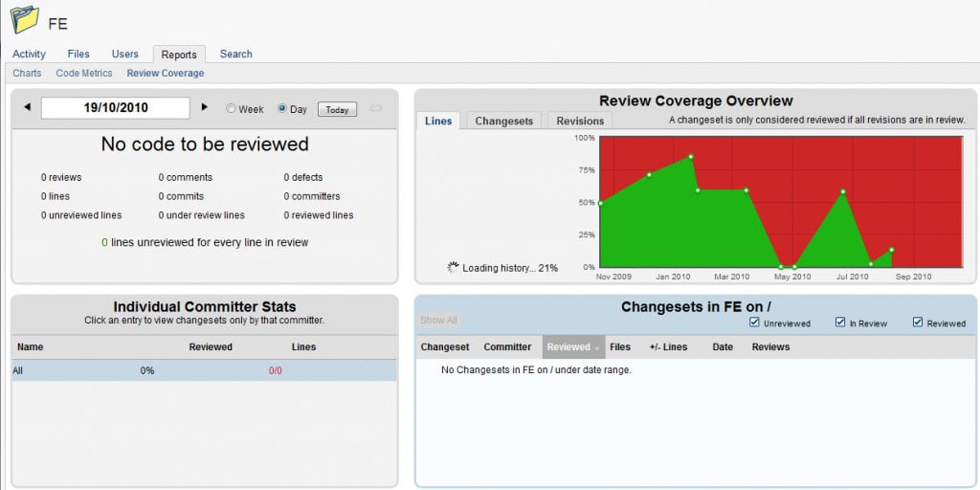Click the link icon beside Today
This screenshot has height=490, width=980.
375,108
